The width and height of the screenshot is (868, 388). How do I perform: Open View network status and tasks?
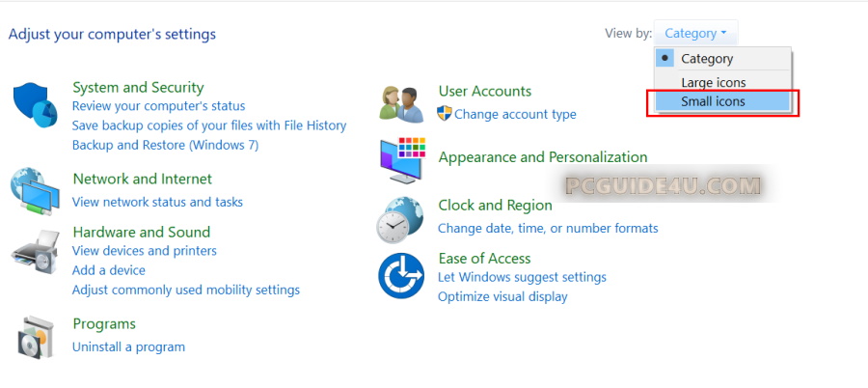pyautogui.click(x=157, y=202)
